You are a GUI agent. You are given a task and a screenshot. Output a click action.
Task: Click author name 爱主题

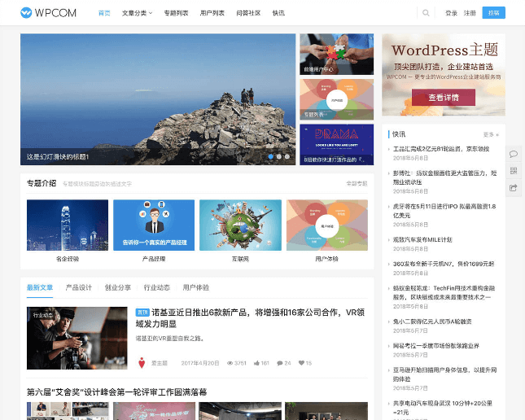[160, 363]
